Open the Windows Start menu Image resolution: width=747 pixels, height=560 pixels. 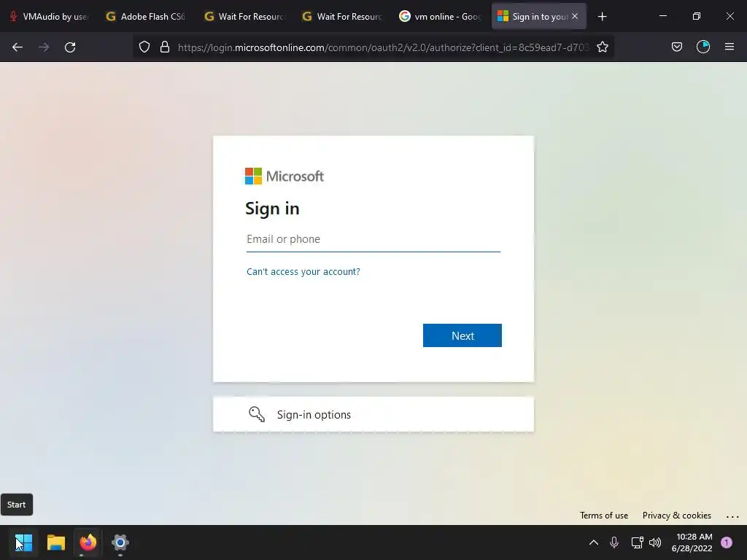click(24, 542)
